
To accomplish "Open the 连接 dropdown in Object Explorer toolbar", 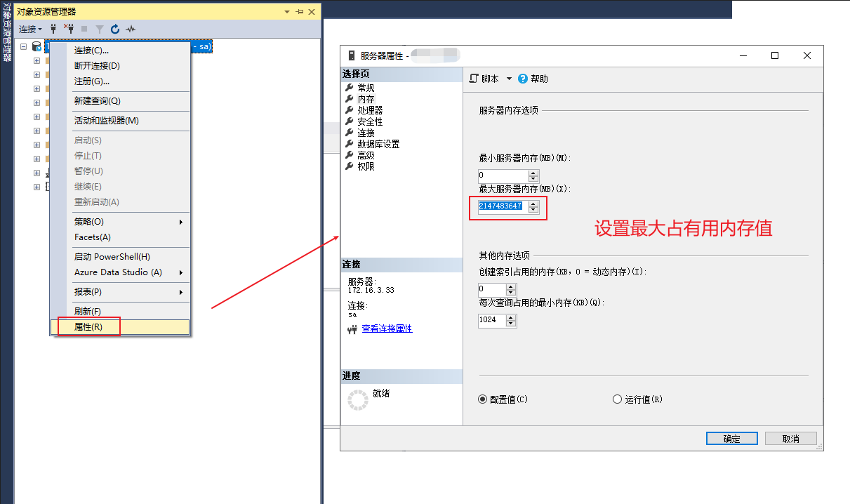I will pos(30,29).
